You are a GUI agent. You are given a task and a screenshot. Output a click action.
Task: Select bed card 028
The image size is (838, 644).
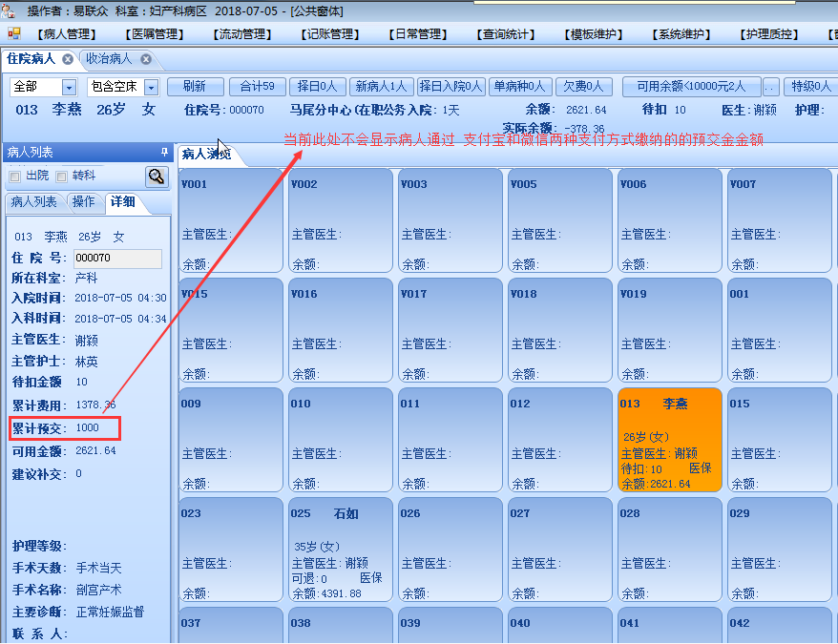(669, 550)
